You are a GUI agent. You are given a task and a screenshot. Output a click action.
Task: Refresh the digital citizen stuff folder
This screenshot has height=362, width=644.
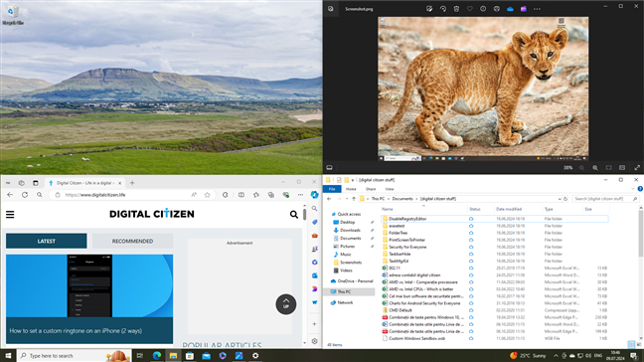[x=565, y=199]
